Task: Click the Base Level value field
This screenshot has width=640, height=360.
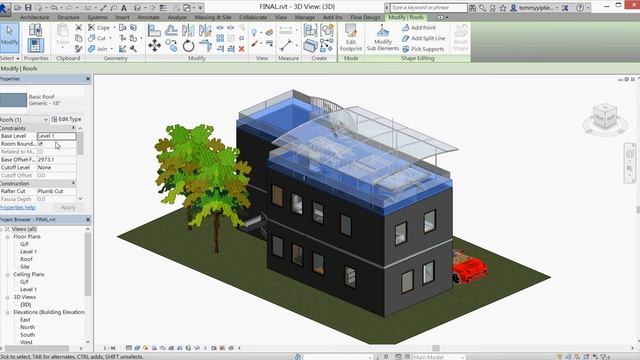Action: click(56, 136)
